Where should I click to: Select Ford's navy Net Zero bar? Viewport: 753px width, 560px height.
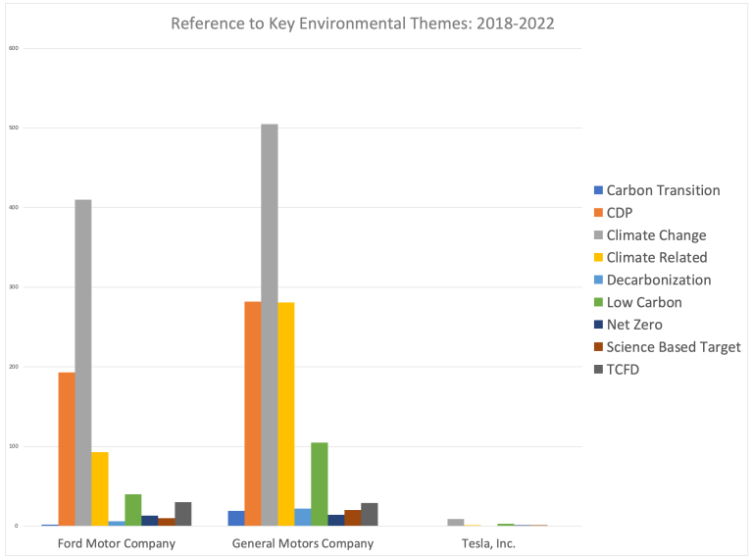[150, 521]
